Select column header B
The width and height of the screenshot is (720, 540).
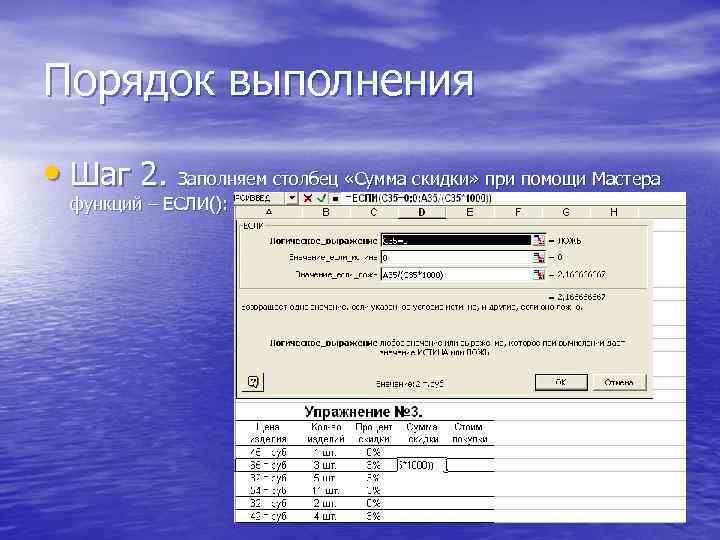pyautogui.click(x=326, y=212)
